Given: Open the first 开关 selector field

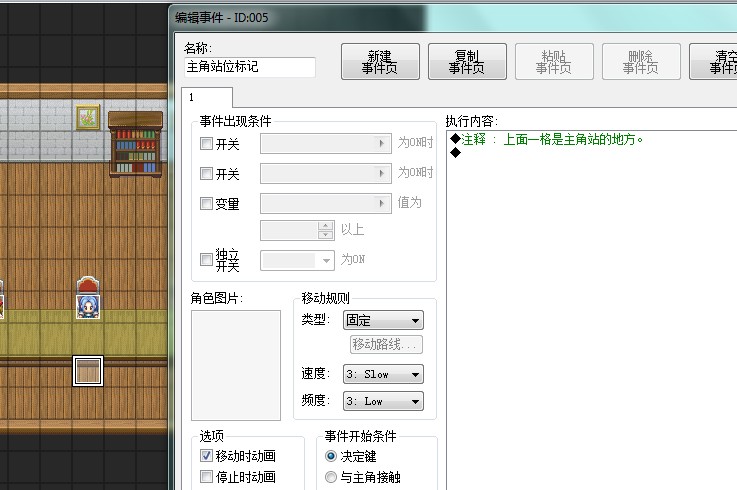Looking at the screenshot, I should pos(326,143).
